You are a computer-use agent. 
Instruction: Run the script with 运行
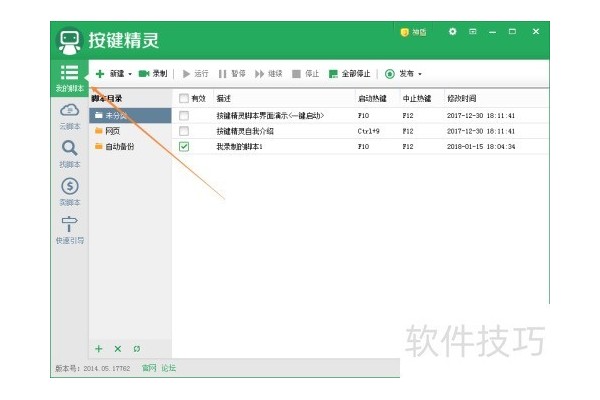[x=195, y=73]
